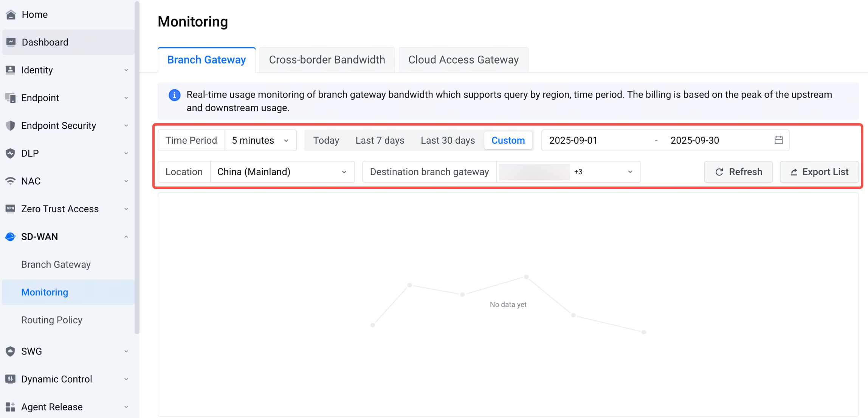Click the Export List button
The height and width of the screenshot is (418, 868).
coord(819,172)
